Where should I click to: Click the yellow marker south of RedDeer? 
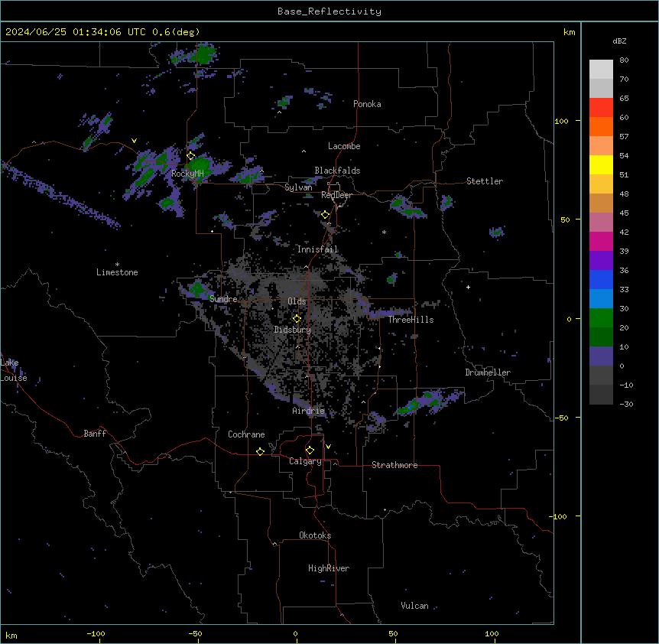(325, 215)
